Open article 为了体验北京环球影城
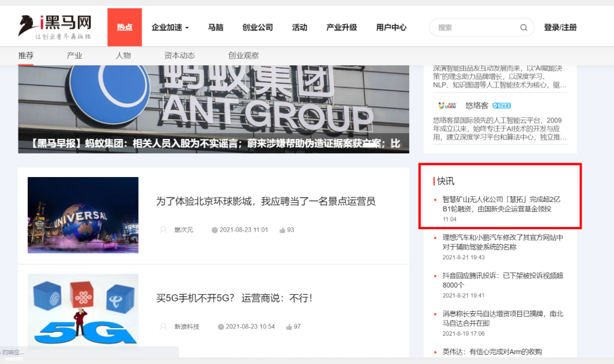This screenshot has width=614, height=364. 266,201
